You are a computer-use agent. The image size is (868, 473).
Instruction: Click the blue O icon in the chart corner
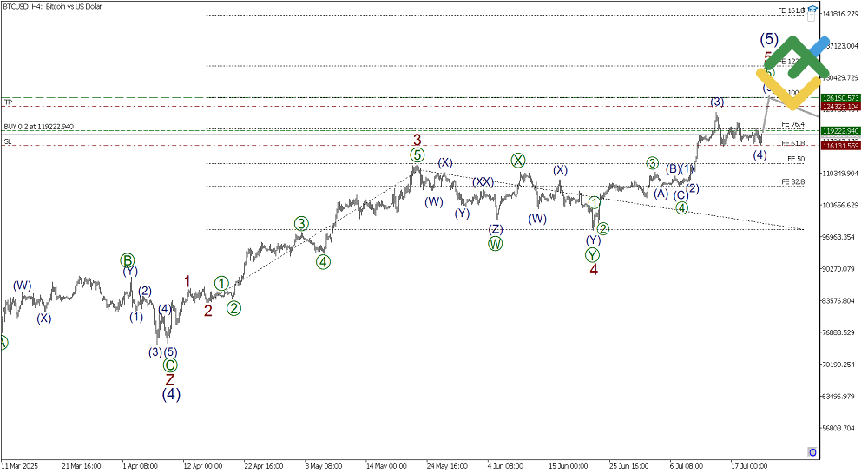(812, 452)
